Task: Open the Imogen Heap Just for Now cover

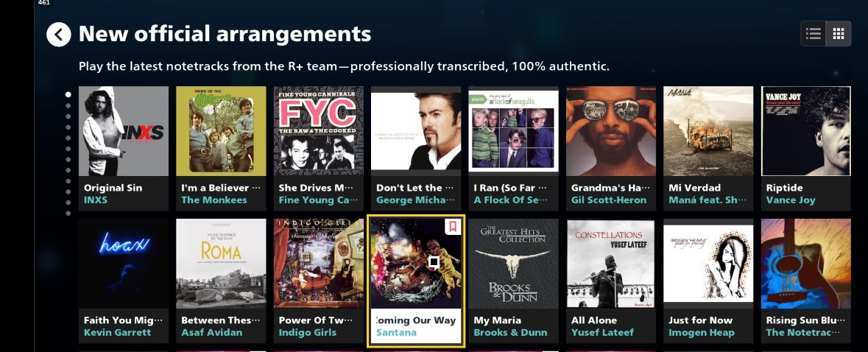Action: 708,264
